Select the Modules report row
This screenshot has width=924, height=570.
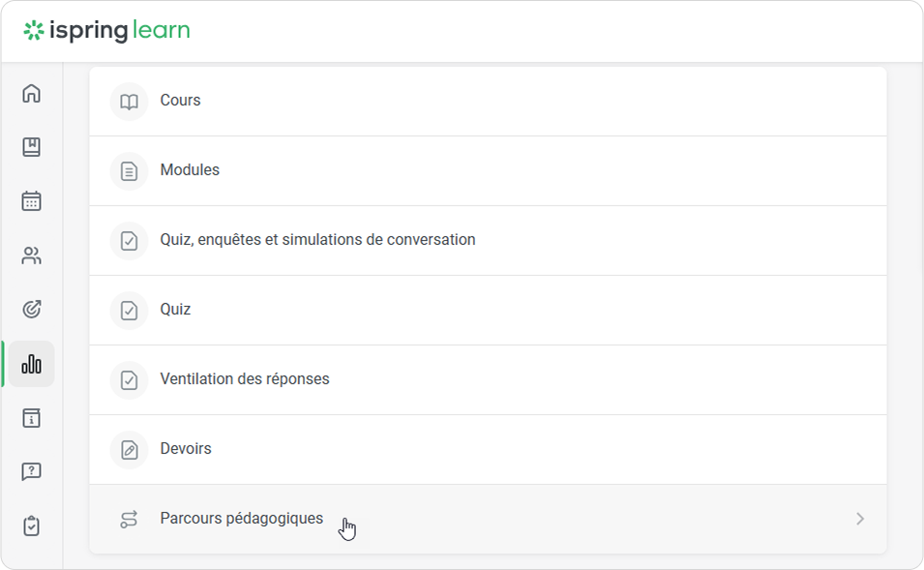point(190,170)
